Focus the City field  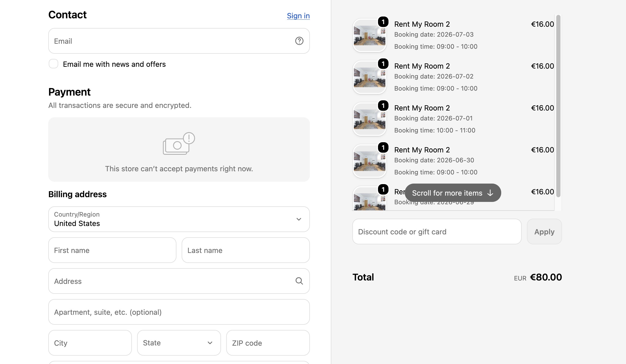click(x=90, y=343)
